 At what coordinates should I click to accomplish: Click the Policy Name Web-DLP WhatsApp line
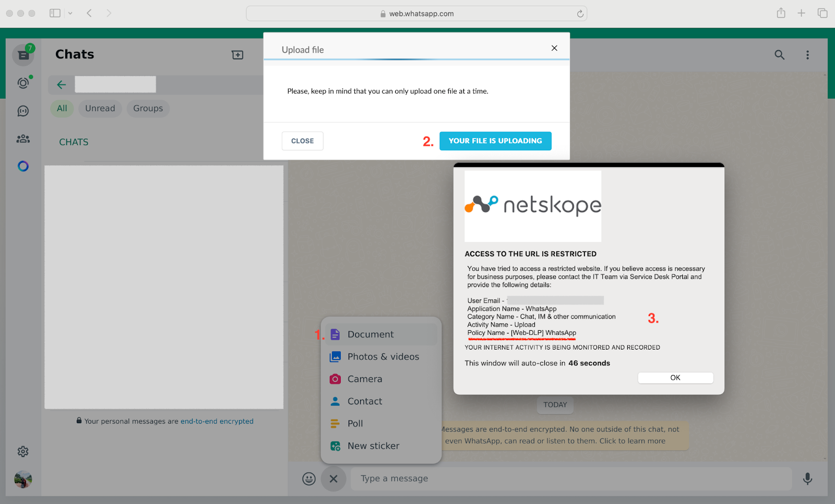[x=522, y=333]
